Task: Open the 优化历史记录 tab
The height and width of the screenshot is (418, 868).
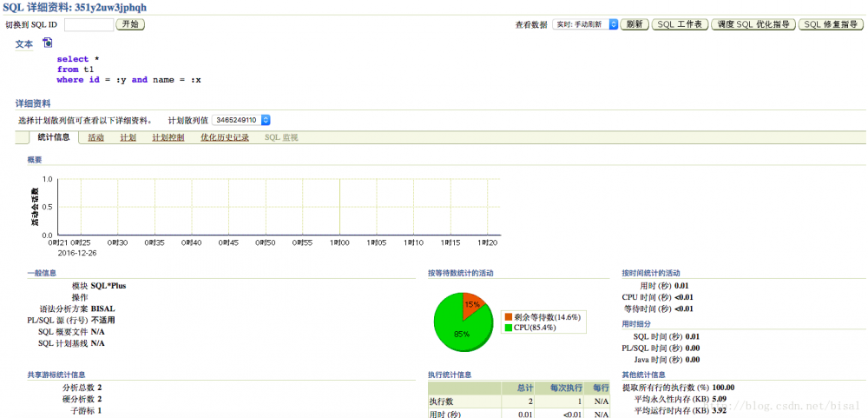Action: click(225, 137)
